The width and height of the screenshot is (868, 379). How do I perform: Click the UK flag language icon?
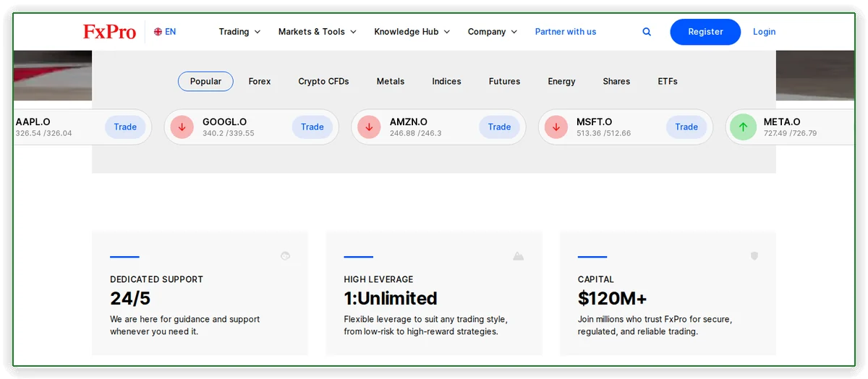[158, 32]
